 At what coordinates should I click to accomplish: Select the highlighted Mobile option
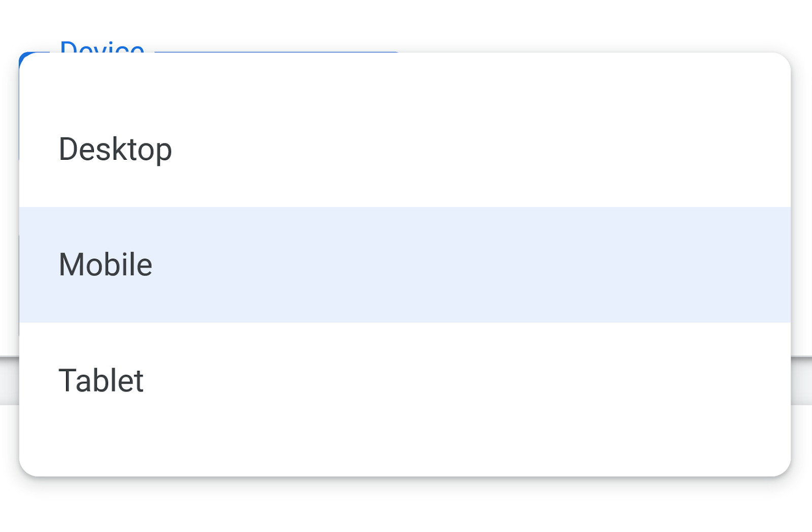tap(106, 264)
